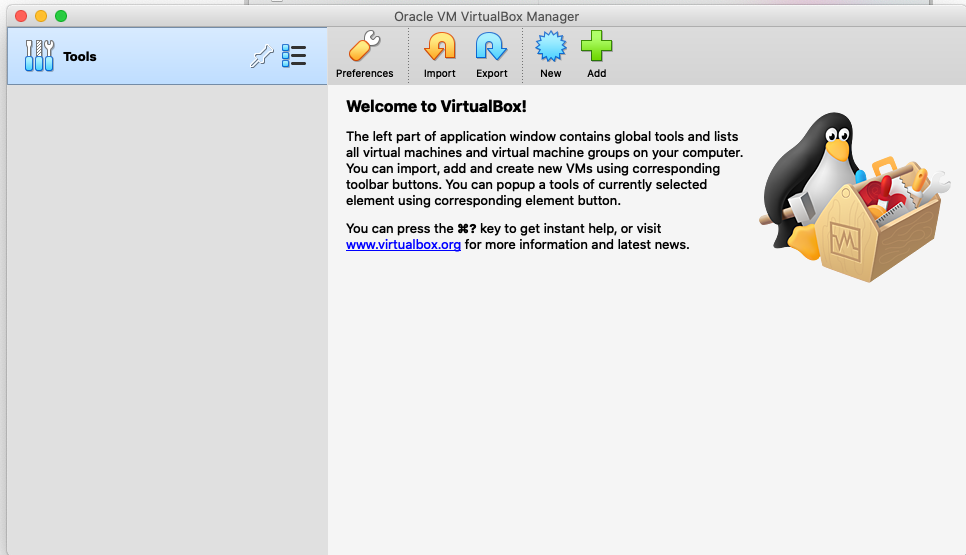The width and height of the screenshot is (966, 555).
Task: Open the Tools list menu icon
Action: [x=293, y=56]
